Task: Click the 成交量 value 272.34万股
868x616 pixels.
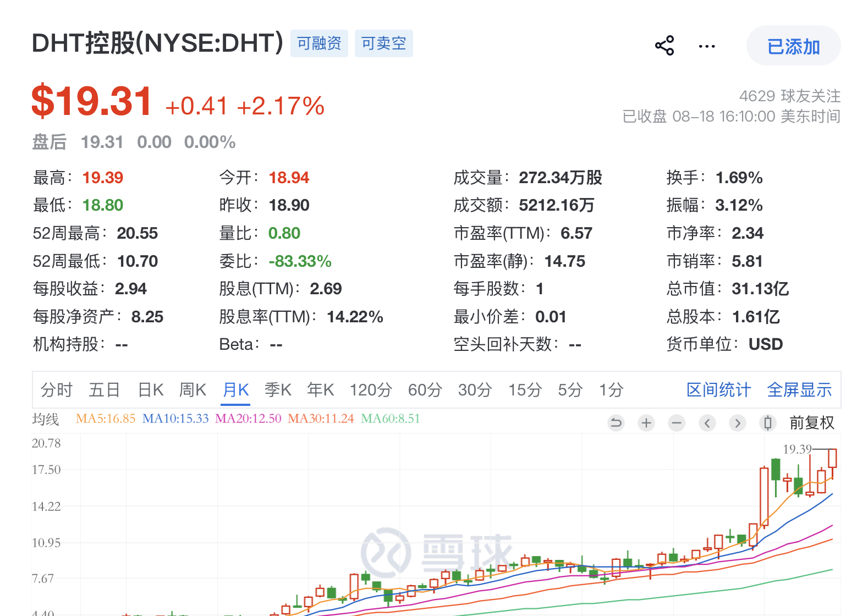Action: pyautogui.click(x=561, y=178)
